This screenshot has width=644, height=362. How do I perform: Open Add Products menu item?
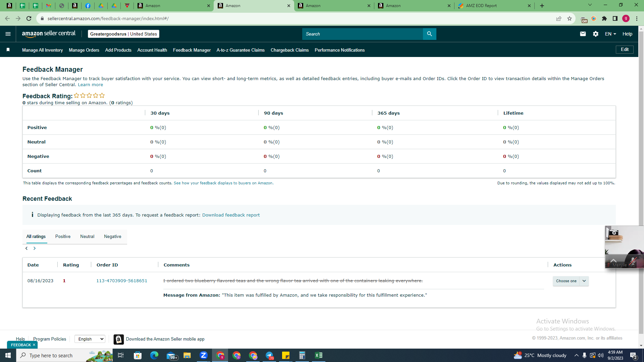tap(118, 50)
